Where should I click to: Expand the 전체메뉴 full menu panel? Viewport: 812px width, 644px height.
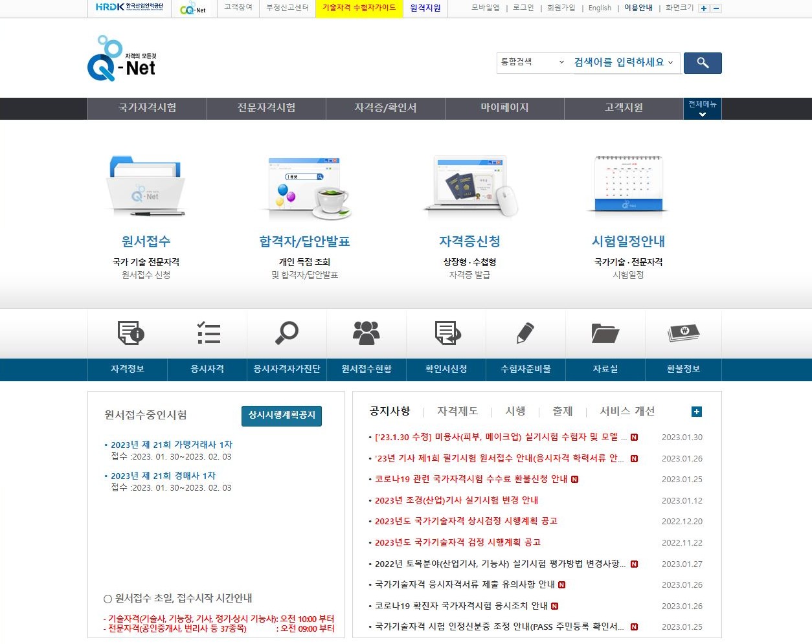[702, 109]
